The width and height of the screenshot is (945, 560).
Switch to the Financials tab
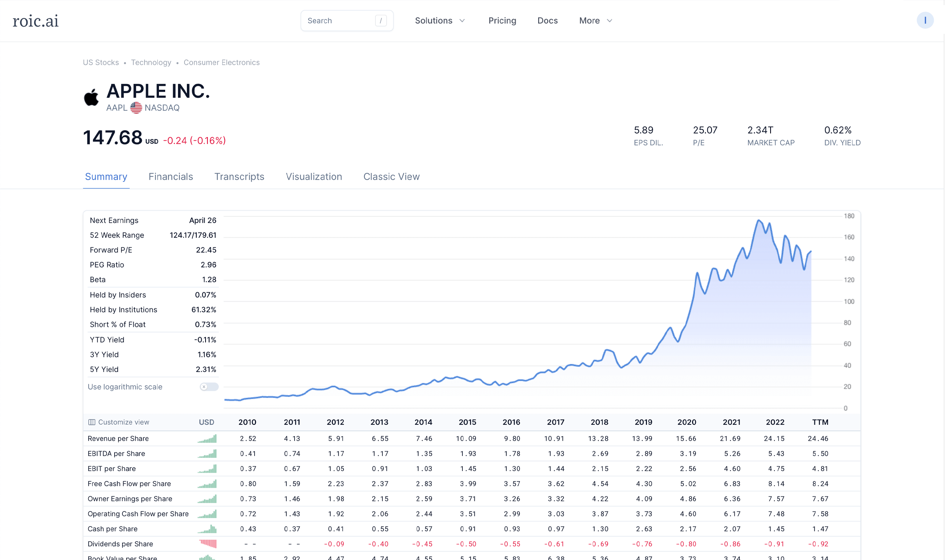(171, 177)
